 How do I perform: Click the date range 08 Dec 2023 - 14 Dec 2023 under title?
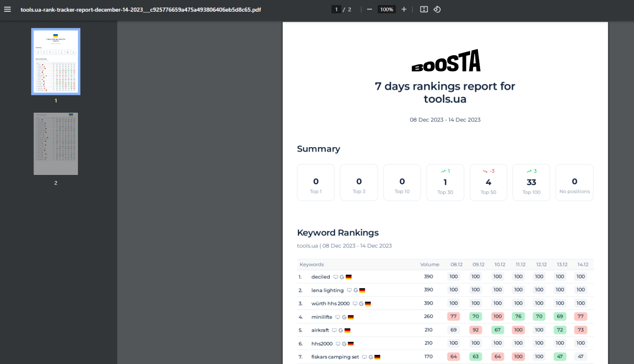coord(445,120)
